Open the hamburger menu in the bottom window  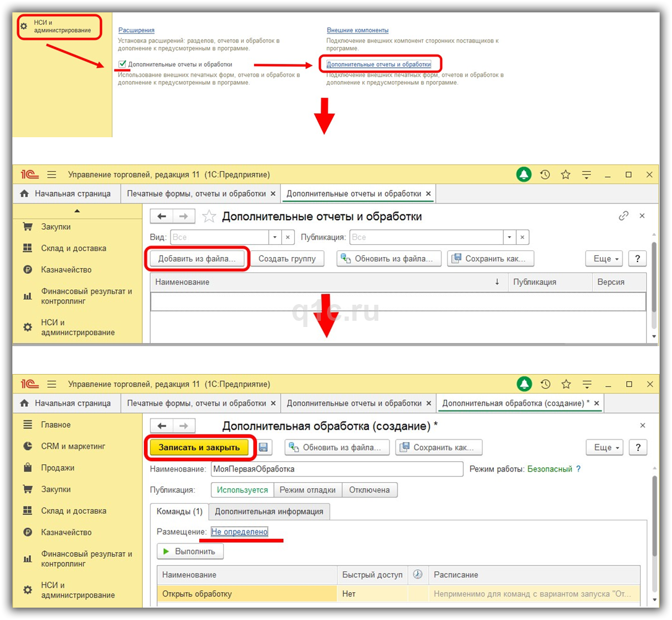(x=52, y=384)
